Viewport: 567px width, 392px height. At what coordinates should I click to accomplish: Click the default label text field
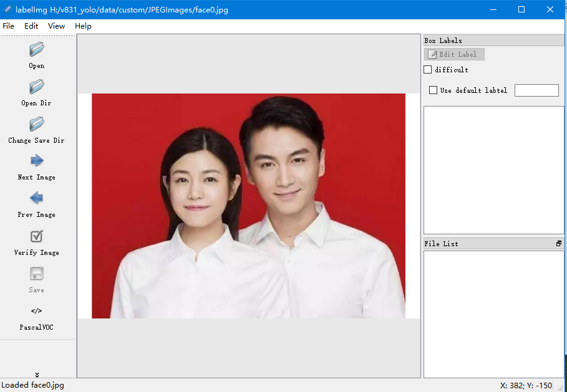click(536, 90)
